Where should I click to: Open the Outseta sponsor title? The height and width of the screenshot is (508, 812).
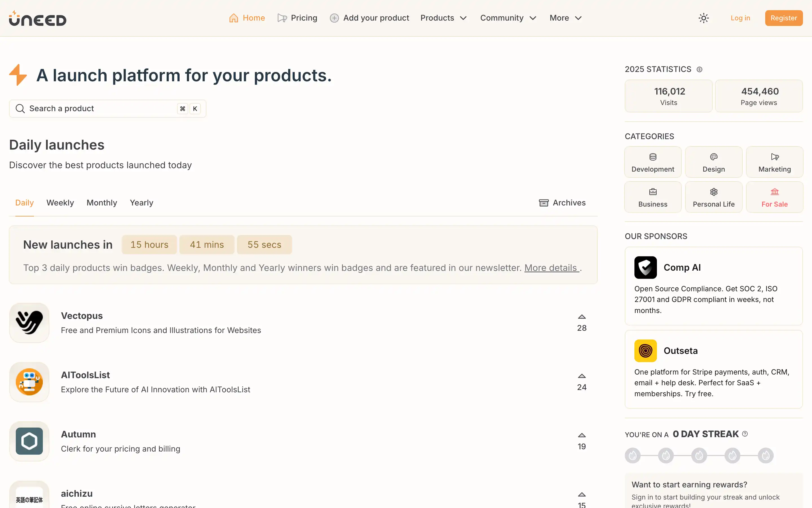click(680, 351)
